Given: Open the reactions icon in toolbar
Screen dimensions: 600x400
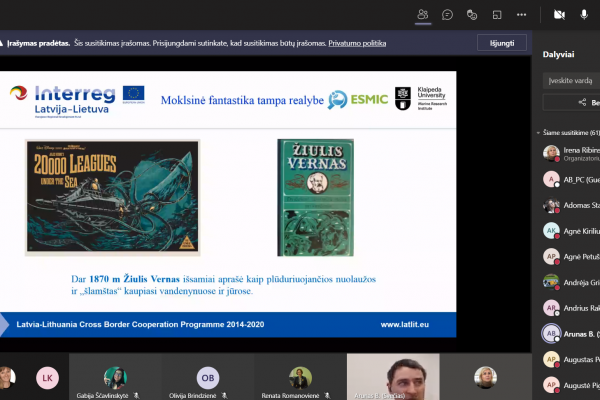Looking at the screenshot, I should (472, 15).
